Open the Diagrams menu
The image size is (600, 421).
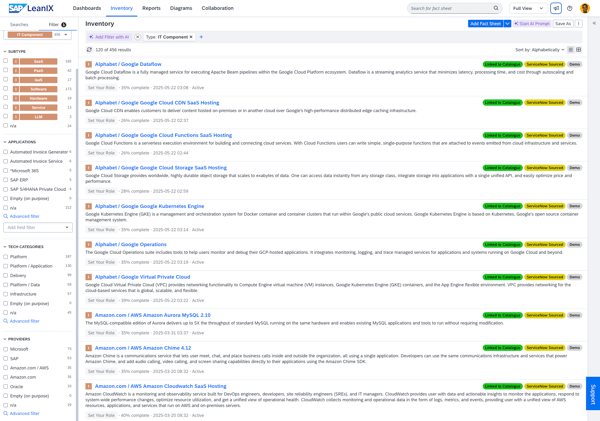click(x=181, y=8)
